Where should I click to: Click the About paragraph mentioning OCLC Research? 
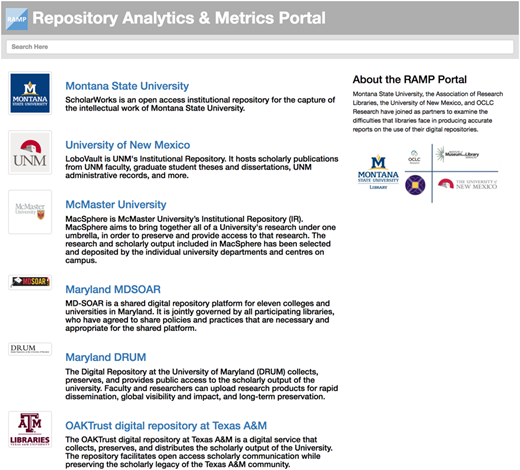pos(428,112)
